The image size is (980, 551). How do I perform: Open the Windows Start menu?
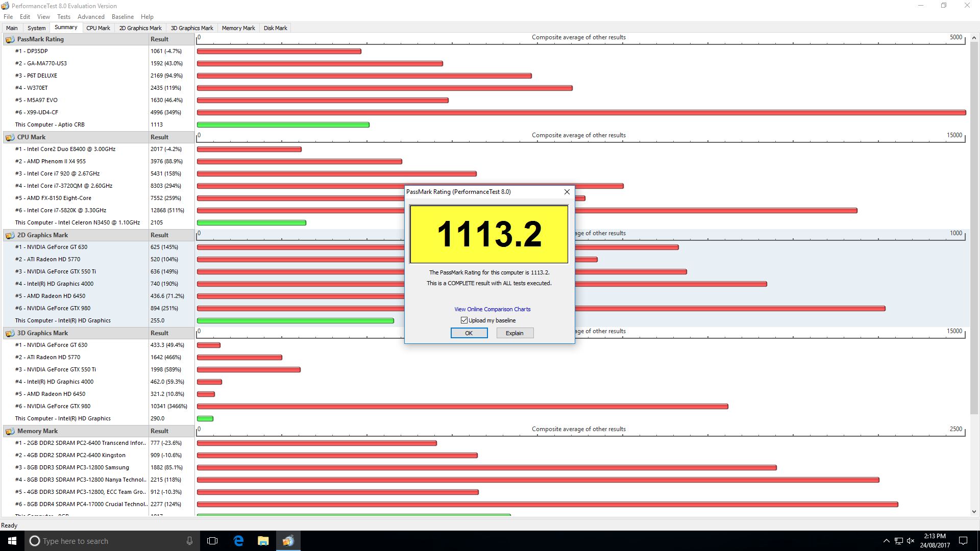(x=12, y=541)
